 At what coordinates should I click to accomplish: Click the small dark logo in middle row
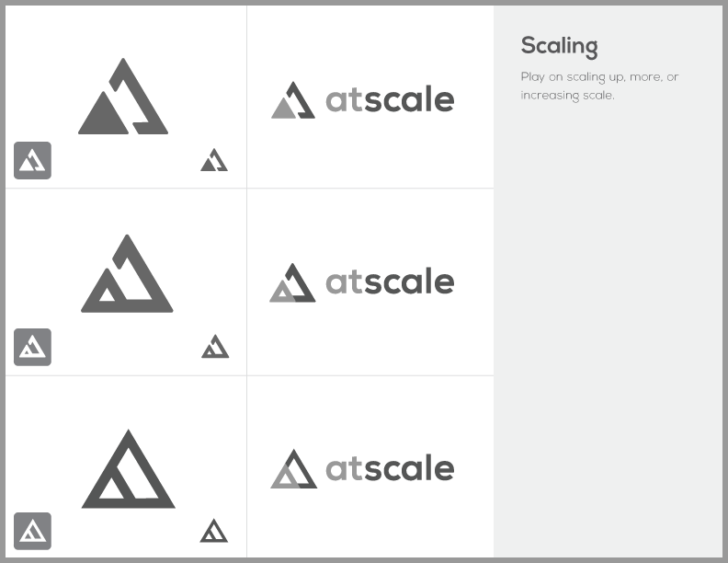pos(215,346)
